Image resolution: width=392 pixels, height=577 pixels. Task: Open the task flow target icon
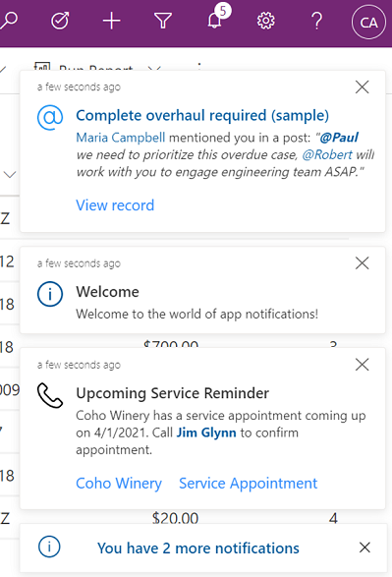coord(60,21)
